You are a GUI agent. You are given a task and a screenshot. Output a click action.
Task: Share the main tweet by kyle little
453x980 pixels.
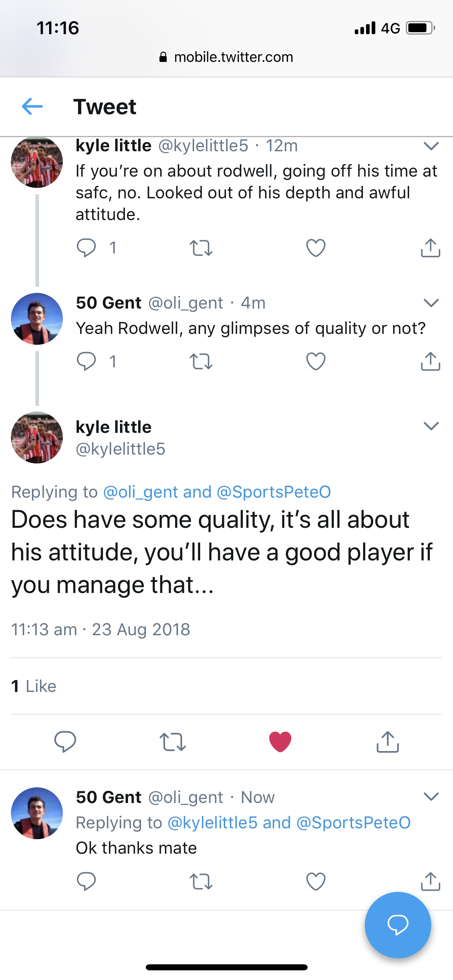click(387, 742)
